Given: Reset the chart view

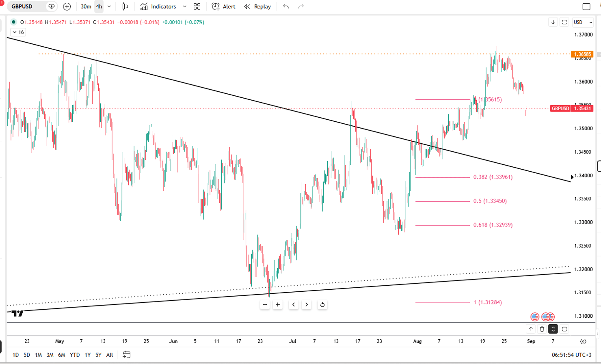Looking at the screenshot, I should (x=322, y=305).
